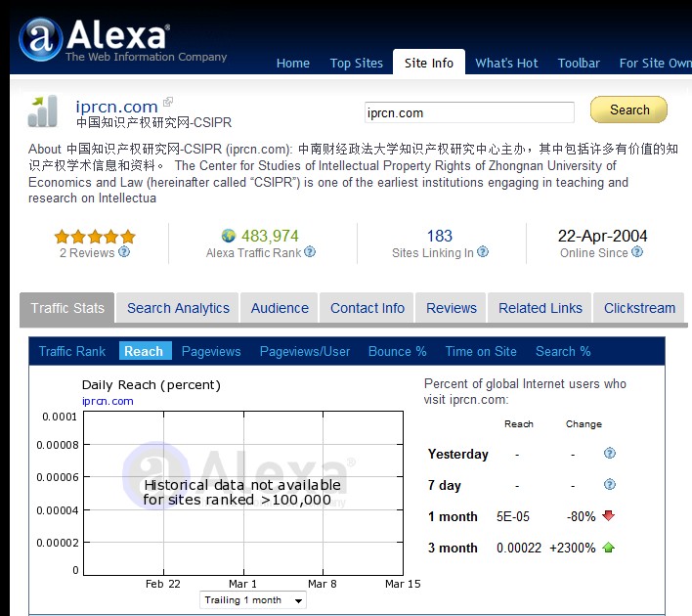
Task: Show the Pageviews/User chart
Action: click(305, 351)
